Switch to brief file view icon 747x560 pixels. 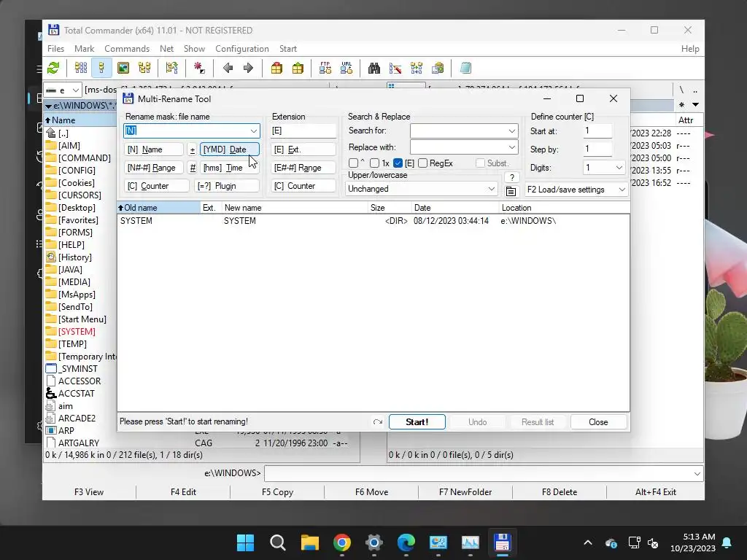(x=81, y=68)
